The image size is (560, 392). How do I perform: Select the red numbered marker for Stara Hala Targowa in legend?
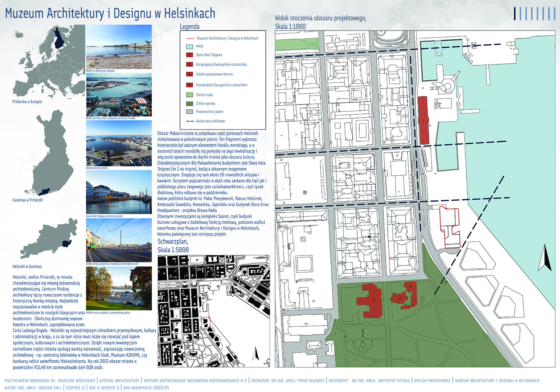[189, 55]
